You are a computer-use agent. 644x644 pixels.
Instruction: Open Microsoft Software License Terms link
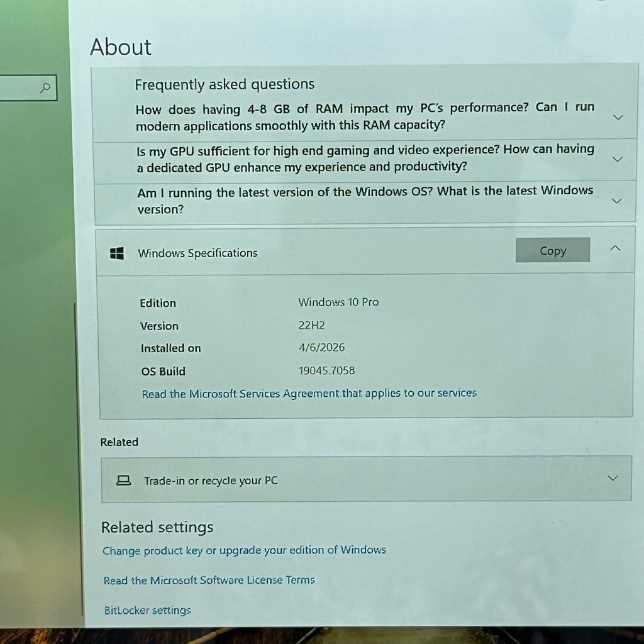coord(209,580)
